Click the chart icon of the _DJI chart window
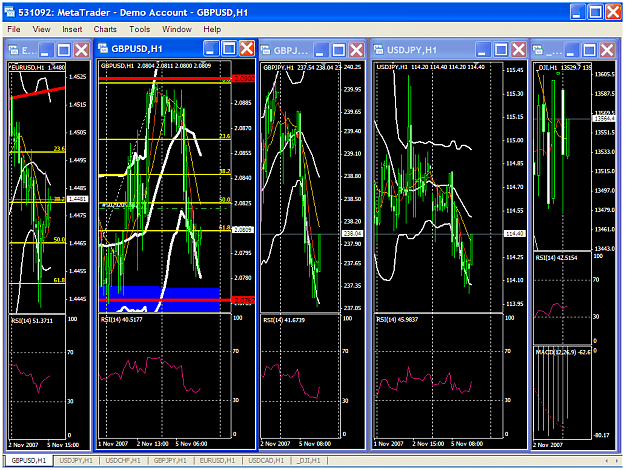 point(538,50)
